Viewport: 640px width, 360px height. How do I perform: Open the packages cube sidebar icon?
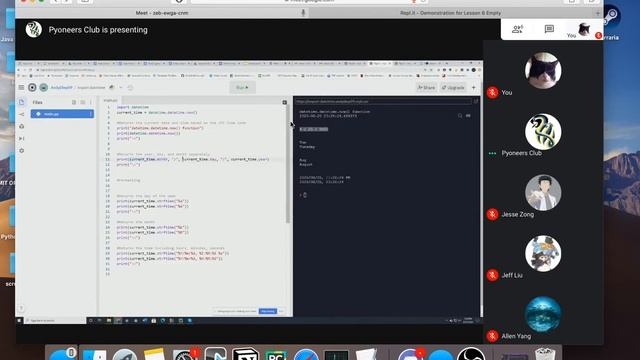coord(22,127)
